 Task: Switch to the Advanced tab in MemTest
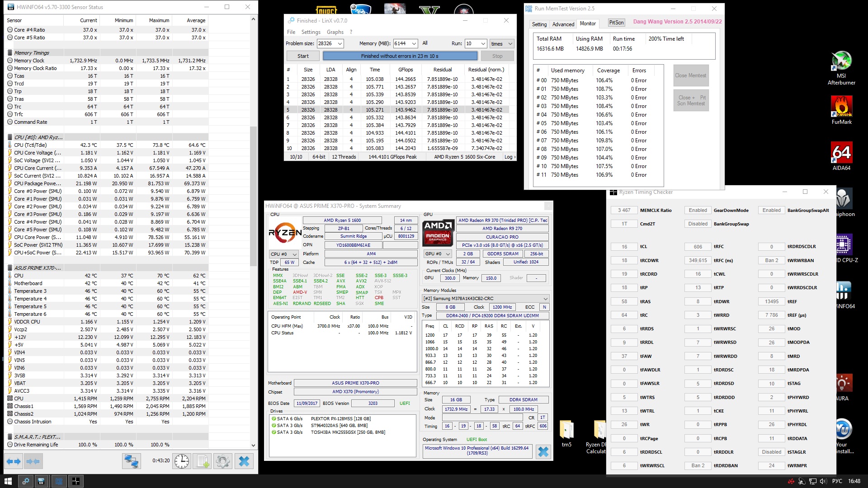[563, 24]
